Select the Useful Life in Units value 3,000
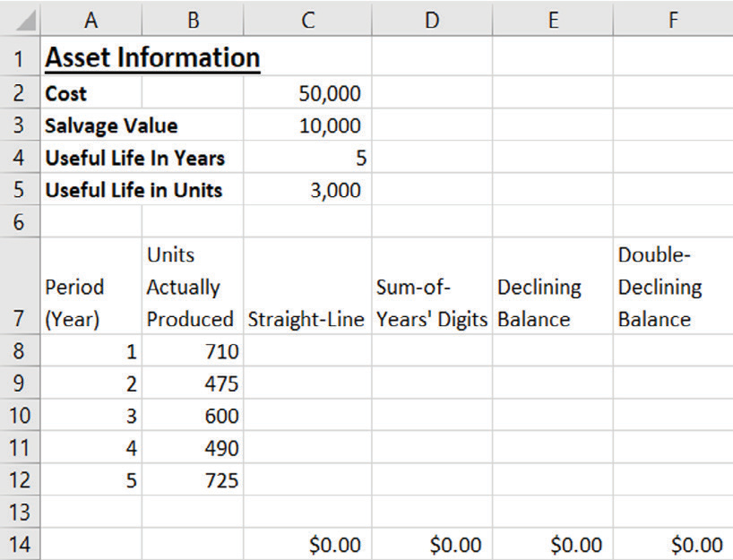The height and width of the screenshot is (560, 733). pyautogui.click(x=306, y=190)
